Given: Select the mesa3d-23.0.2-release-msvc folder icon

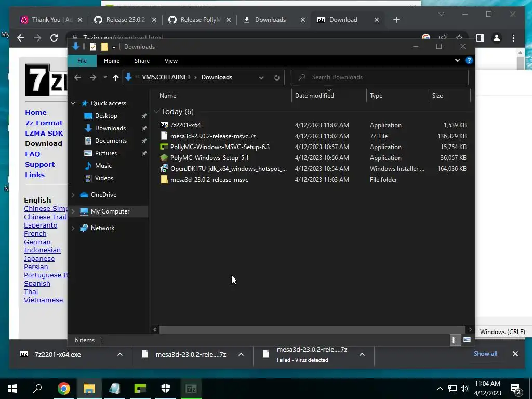Looking at the screenshot, I should (x=164, y=179).
